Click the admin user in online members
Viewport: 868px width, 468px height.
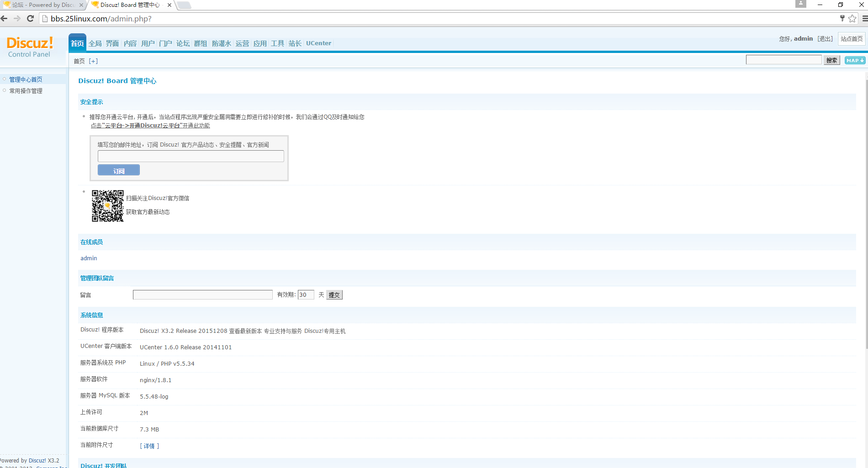[x=89, y=258]
